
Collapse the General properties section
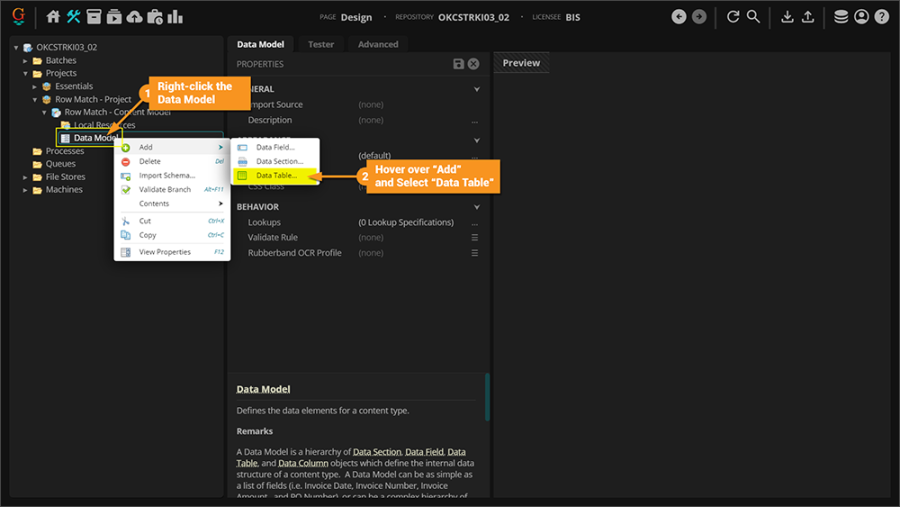[476, 89]
